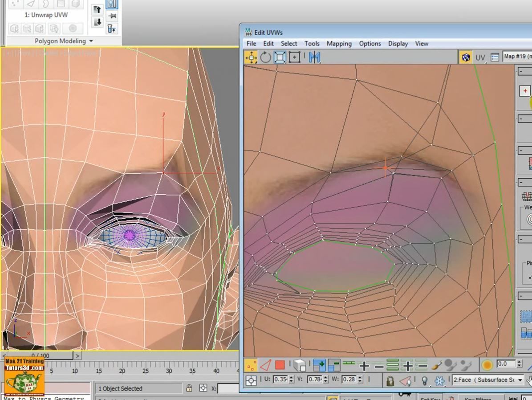The height and width of the screenshot is (400, 532).
Task: Expand the Polygon Modeling panel arrow
Action: tap(91, 41)
